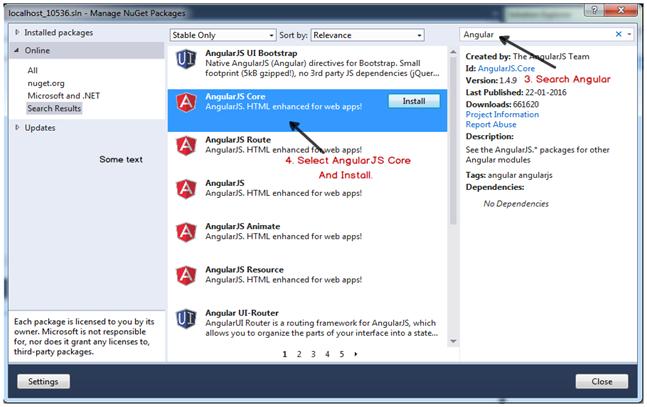
Task: Go to results page 5
Action: (x=342, y=354)
